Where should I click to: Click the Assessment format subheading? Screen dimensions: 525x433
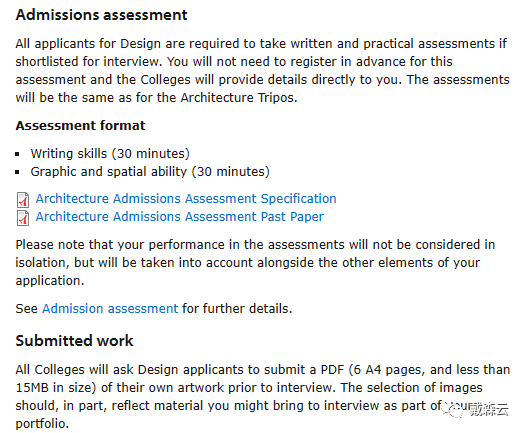pyautogui.click(x=80, y=126)
